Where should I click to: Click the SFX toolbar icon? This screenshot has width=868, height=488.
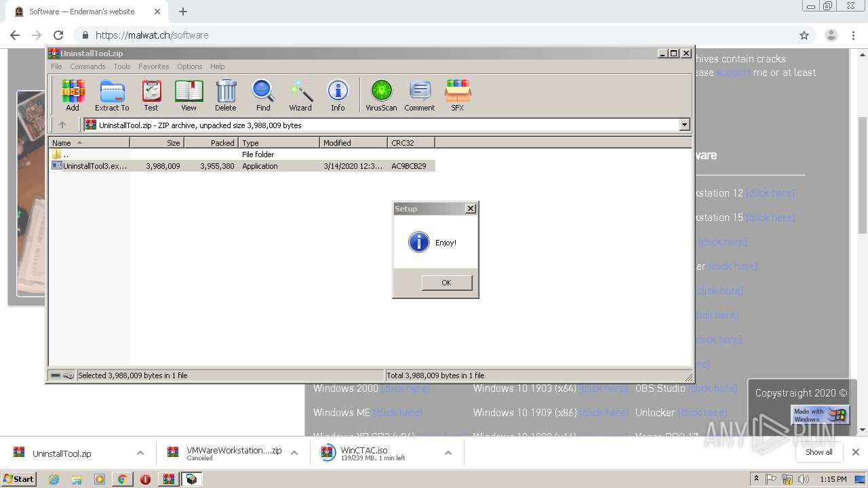[458, 95]
